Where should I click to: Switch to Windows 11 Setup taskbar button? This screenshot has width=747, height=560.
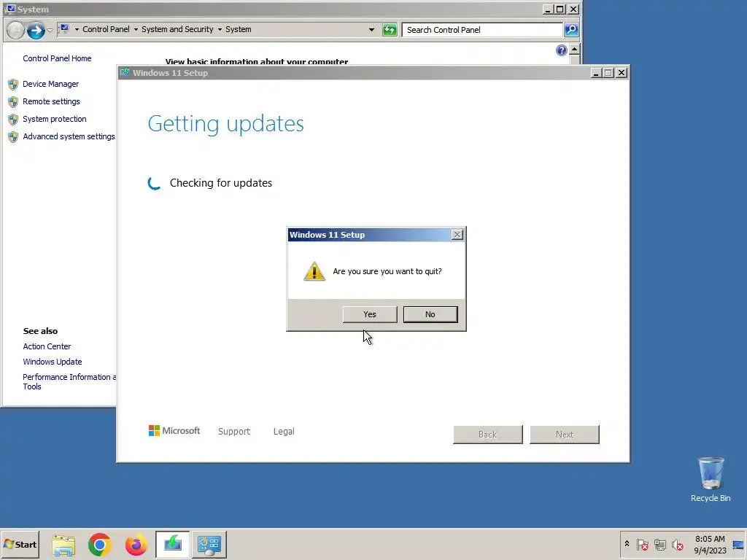click(x=172, y=544)
